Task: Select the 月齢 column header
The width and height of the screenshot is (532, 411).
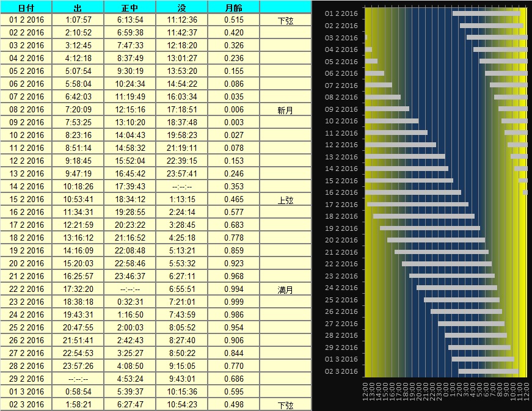Action: [234, 7]
